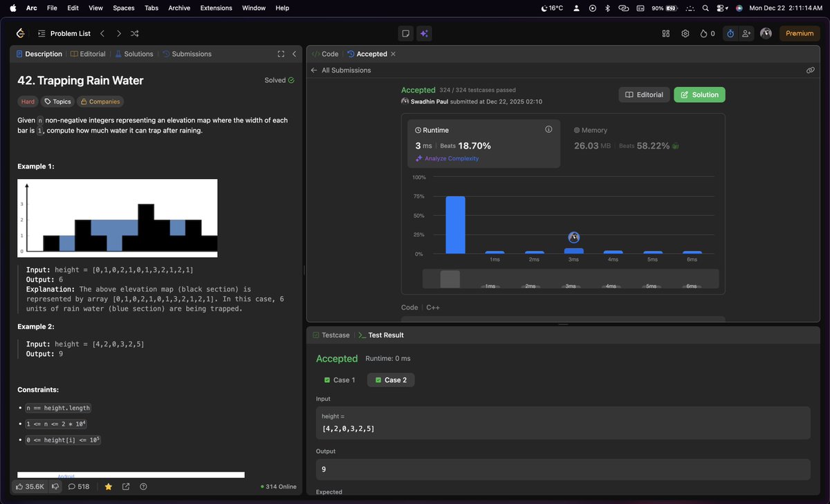Open the panel layout switcher grid icon

point(665,33)
